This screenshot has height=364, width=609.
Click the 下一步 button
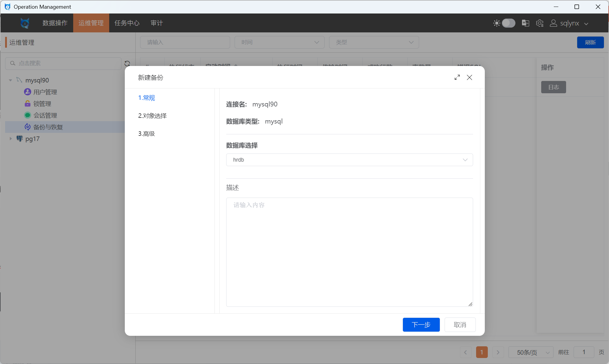click(421, 325)
